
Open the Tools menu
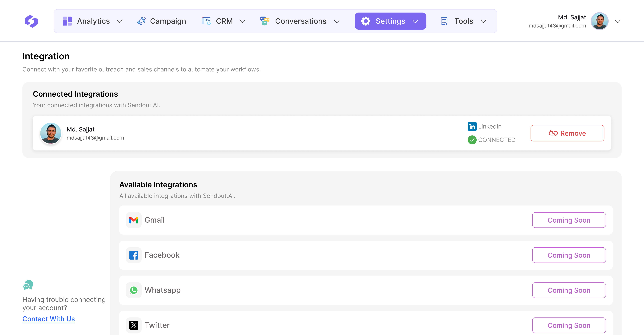click(x=463, y=21)
